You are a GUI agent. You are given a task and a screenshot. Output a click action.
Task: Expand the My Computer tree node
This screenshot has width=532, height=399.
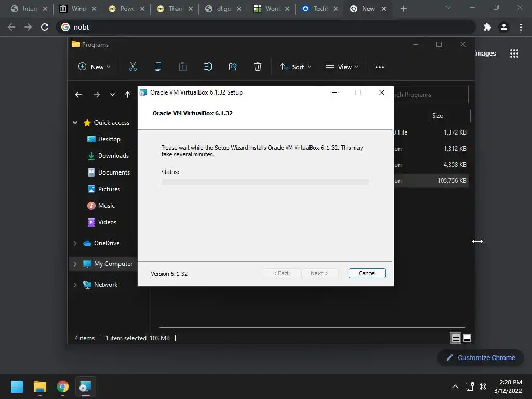pyautogui.click(x=75, y=264)
